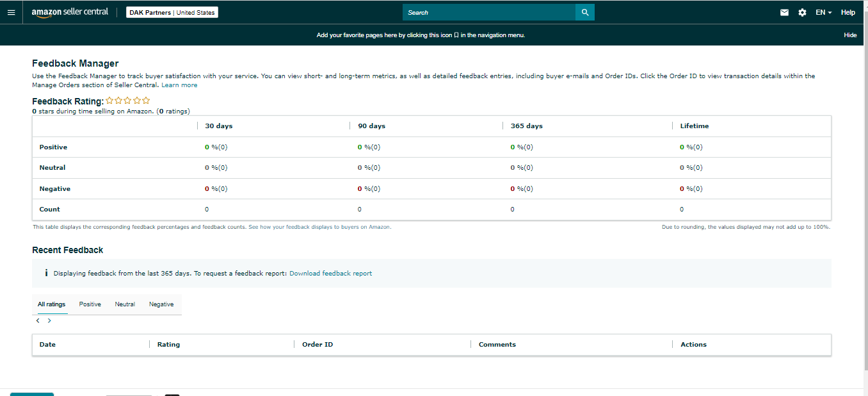Image resolution: width=868 pixels, height=396 pixels.
Task: Click Download feedback report link
Action: click(x=330, y=273)
